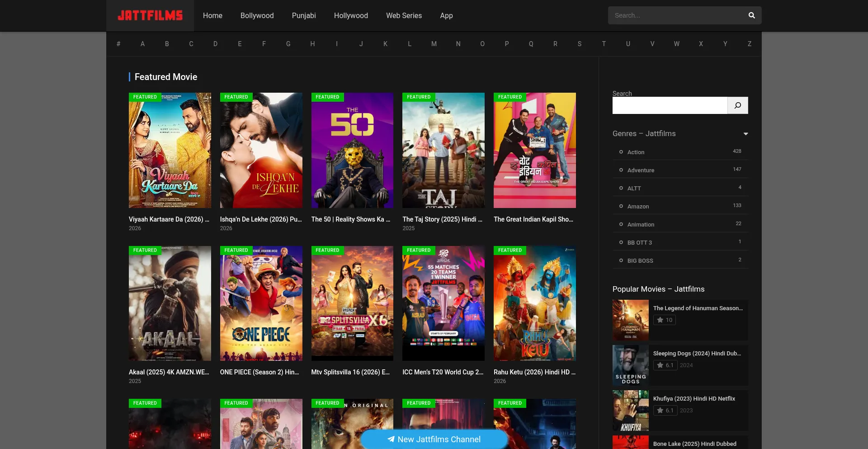
Task: Browse titles starting with M
Action: [434, 44]
